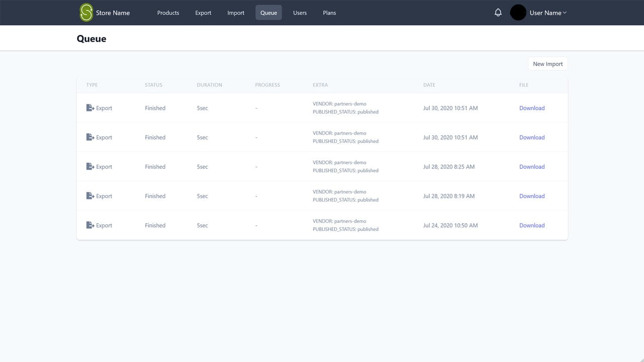Click the STATUS column header
This screenshot has height=362, width=644.
153,85
